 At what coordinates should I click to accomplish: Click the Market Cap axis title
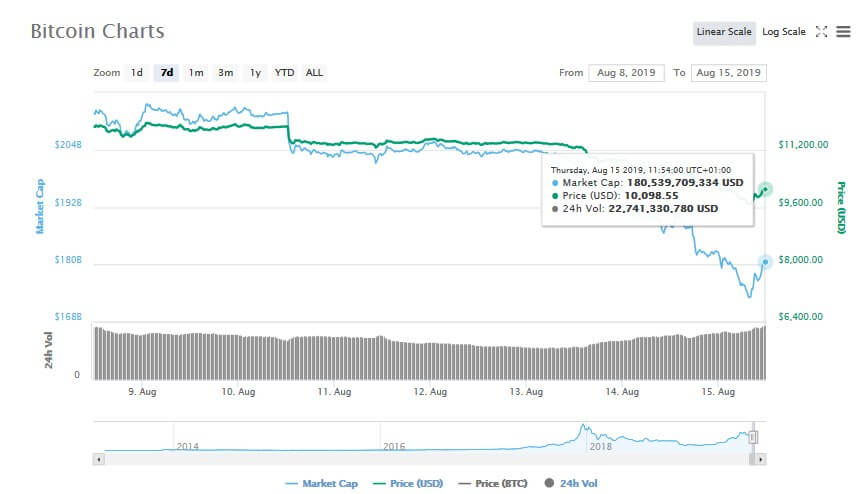pyautogui.click(x=40, y=207)
